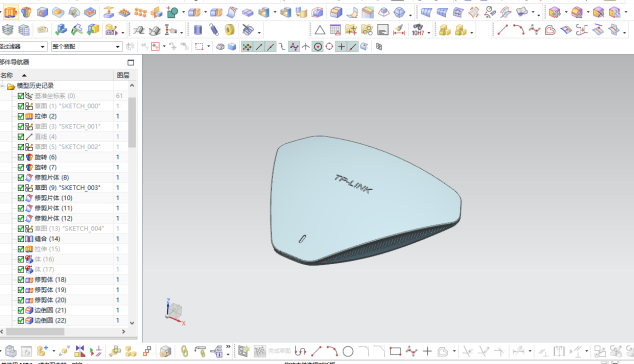The image size is (634, 364).
Task: Toggle the checkbox for sew feature (14)
Action: [x=21, y=239]
